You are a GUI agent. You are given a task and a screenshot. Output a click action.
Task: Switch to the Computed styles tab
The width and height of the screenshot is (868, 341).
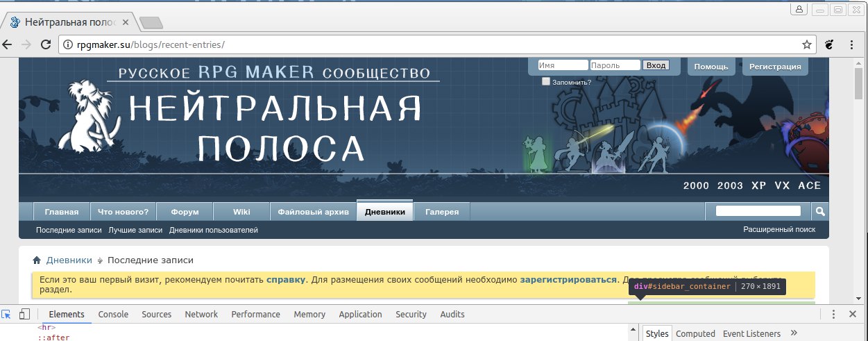695,333
